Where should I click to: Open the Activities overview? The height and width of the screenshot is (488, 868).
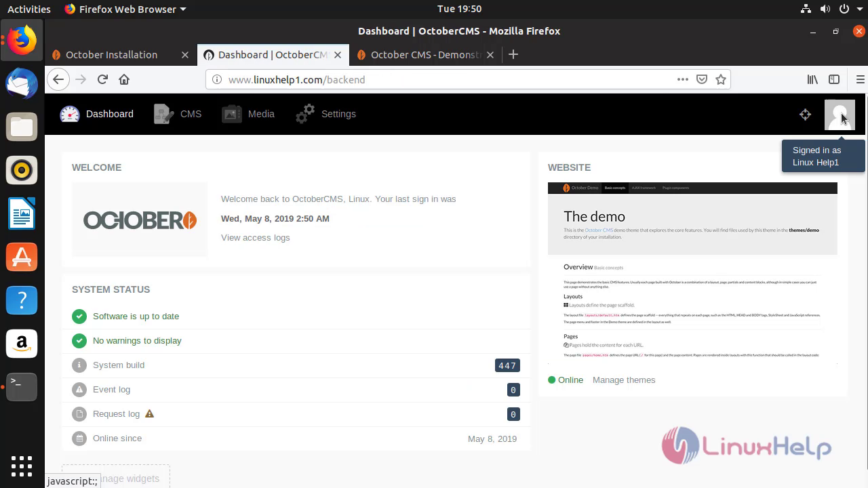click(x=29, y=9)
